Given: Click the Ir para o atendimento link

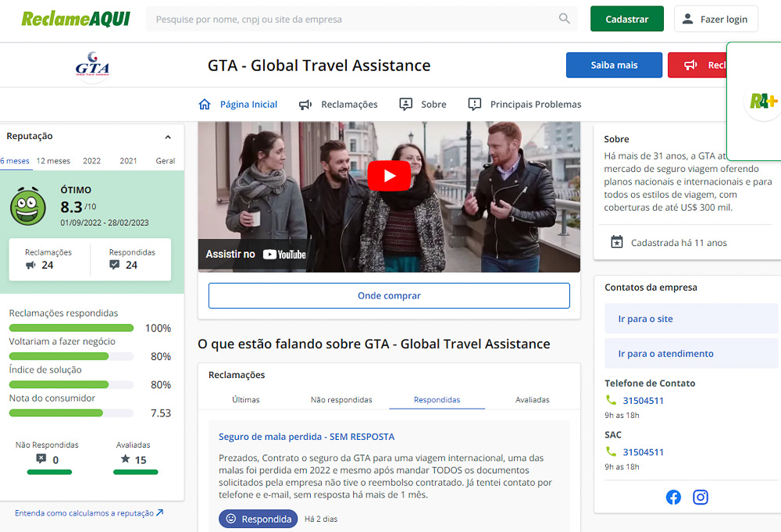Looking at the screenshot, I should coord(691,353).
